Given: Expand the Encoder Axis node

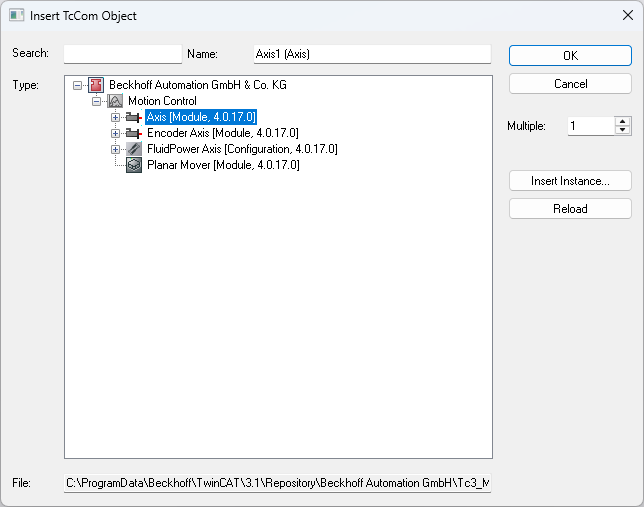Looking at the screenshot, I should point(115,134).
